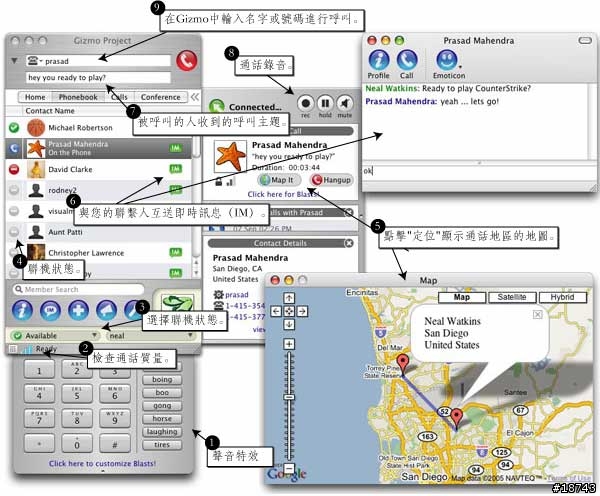Viewport: 600px width, 496px height.
Task: Click the dialpad pound key
Action: click(114, 444)
